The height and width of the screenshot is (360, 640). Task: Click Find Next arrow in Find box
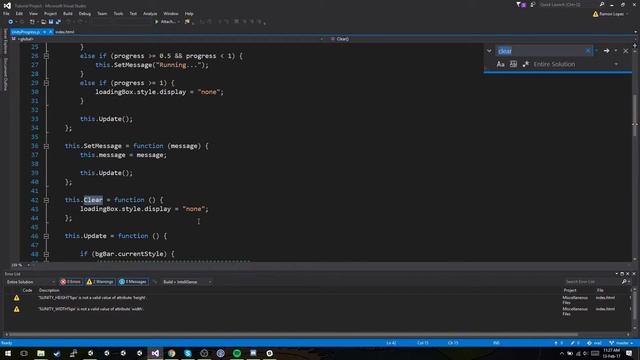(x=607, y=51)
